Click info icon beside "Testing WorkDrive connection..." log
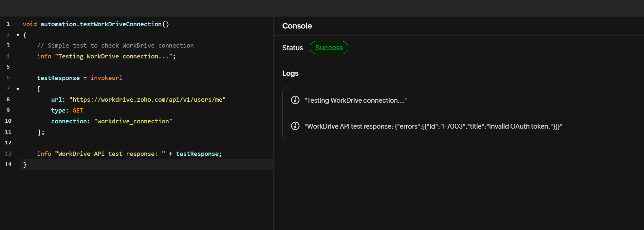The height and width of the screenshot is (230, 644). 295,100
